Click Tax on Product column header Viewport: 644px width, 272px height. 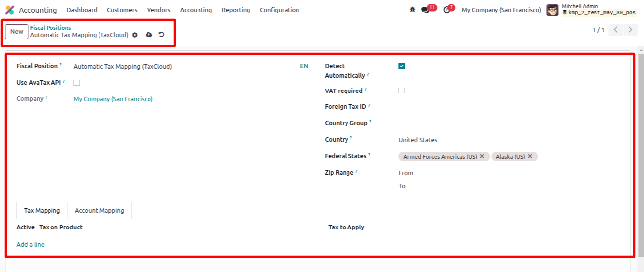(61, 227)
